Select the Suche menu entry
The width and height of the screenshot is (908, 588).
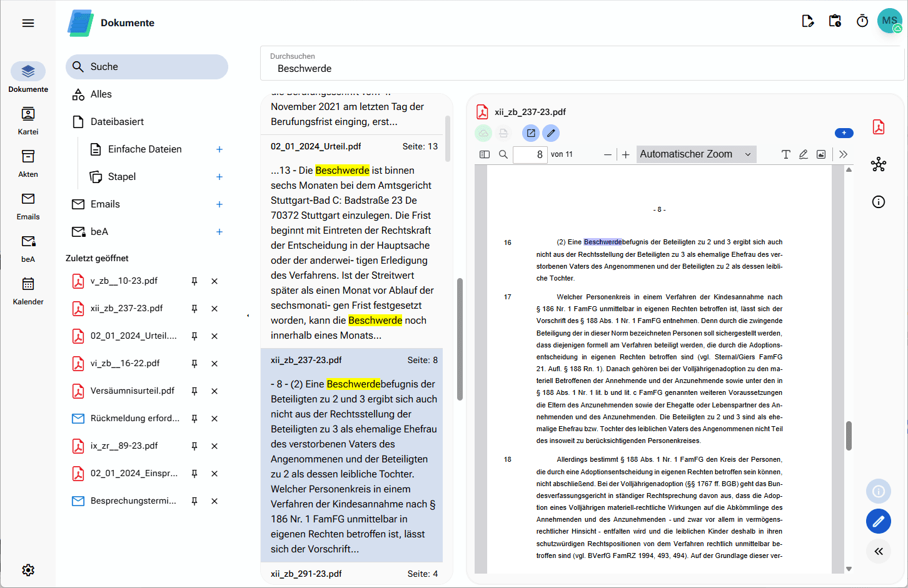tap(147, 67)
